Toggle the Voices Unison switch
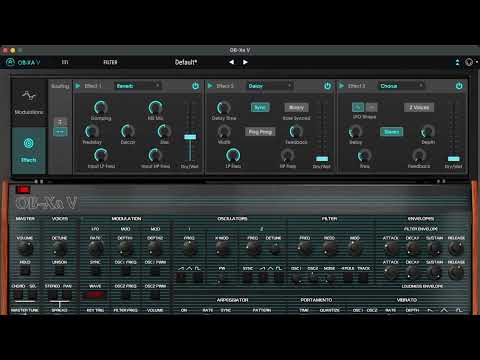 [59, 271]
